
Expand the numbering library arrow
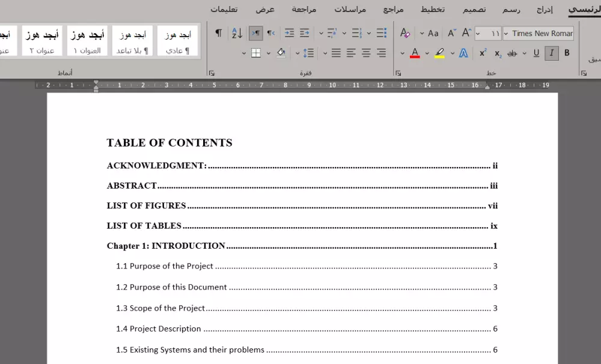pos(344,33)
